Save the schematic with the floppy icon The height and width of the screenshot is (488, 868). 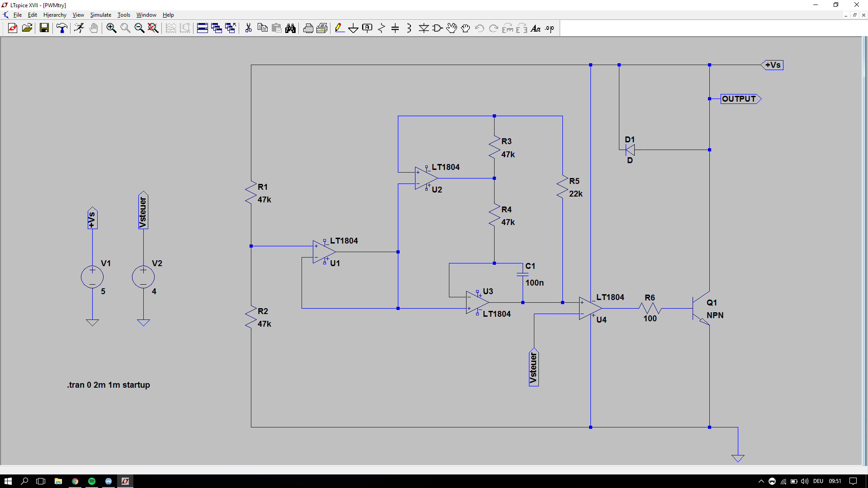44,28
